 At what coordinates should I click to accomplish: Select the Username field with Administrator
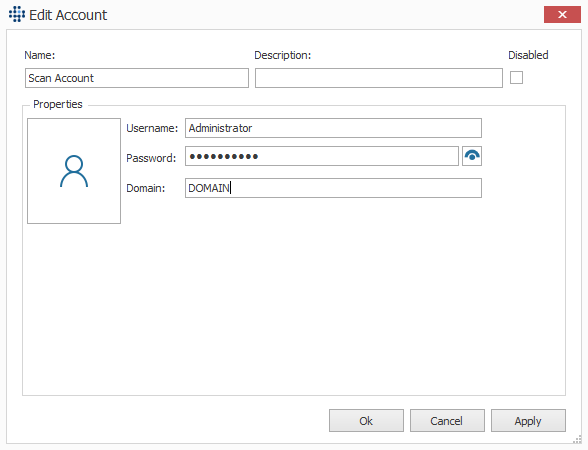coord(333,128)
